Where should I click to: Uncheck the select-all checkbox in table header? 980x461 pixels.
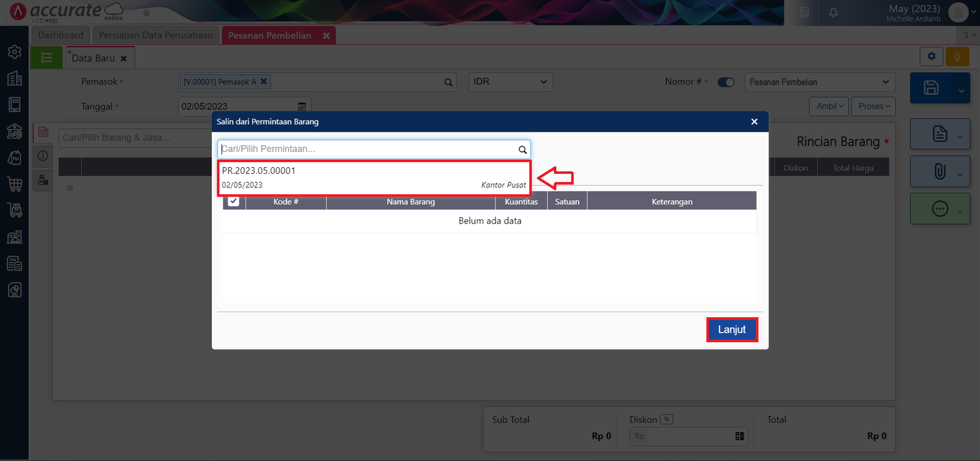pos(233,201)
